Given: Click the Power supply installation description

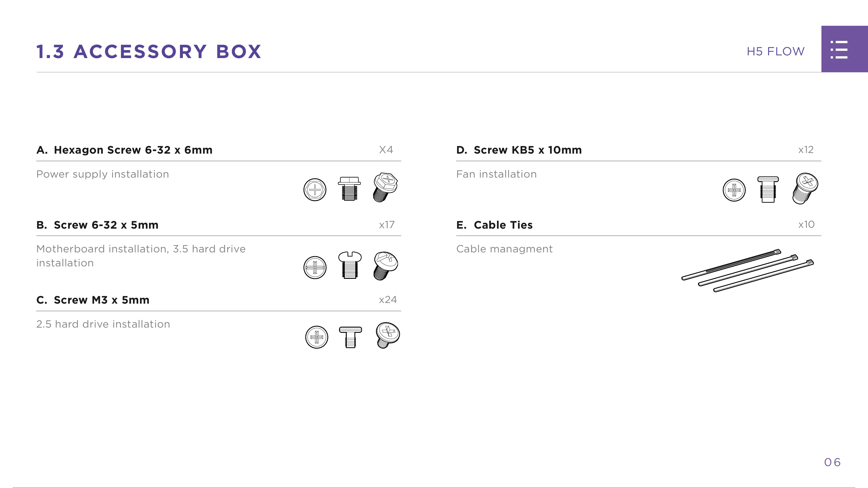Looking at the screenshot, I should 102,174.
